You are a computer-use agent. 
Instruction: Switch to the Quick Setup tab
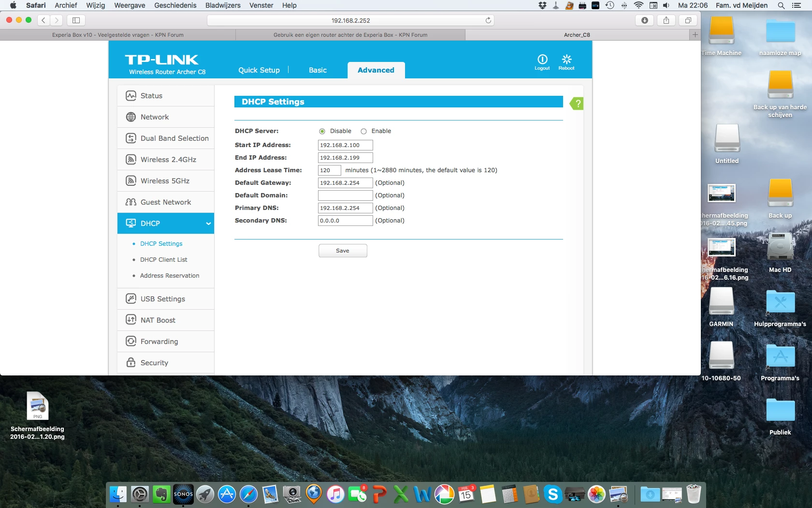259,70
